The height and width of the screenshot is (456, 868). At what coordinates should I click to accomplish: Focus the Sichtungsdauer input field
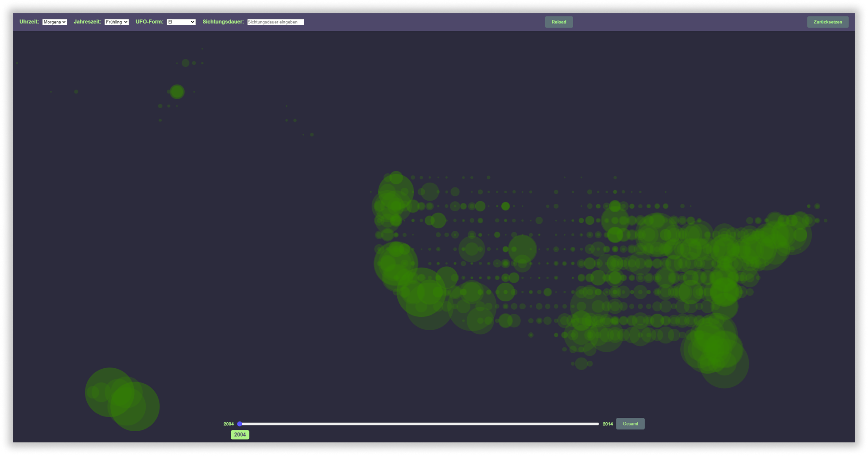275,22
